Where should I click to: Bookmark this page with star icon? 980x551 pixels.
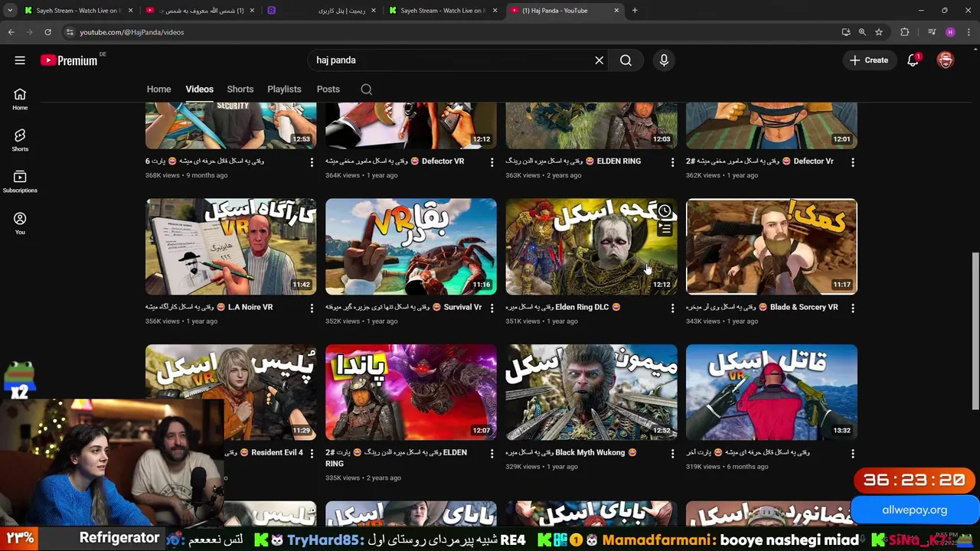tap(879, 32)
